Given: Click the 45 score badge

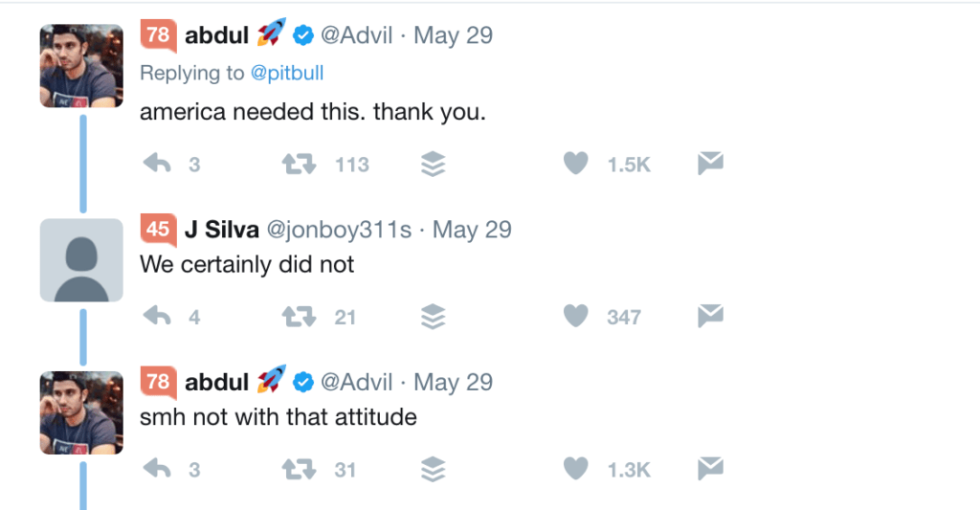Looking at the screenshot, I should (158, 230).
